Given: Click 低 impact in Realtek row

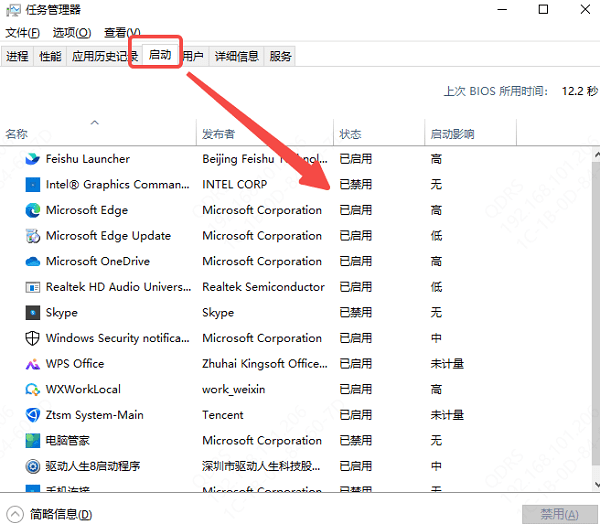Looking at the screenshot, I should point(436,287).
